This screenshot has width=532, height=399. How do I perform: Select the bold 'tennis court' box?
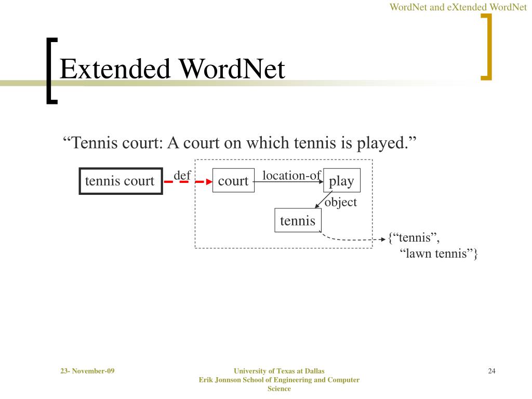(x=121, y=181)
